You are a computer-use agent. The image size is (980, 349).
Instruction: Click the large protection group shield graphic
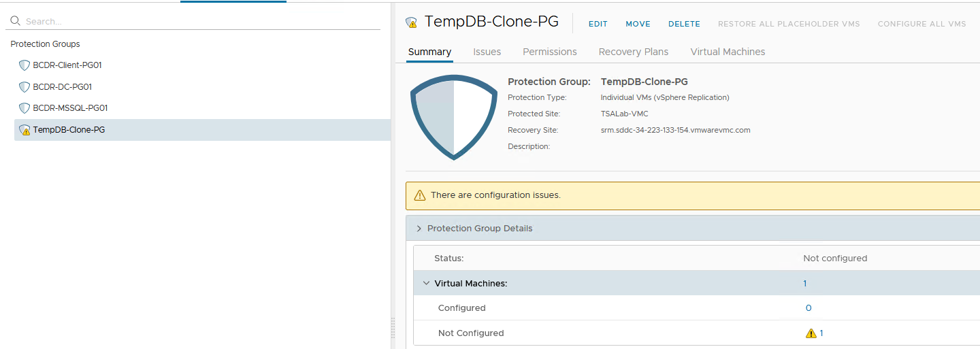click(x=454, y=117)
